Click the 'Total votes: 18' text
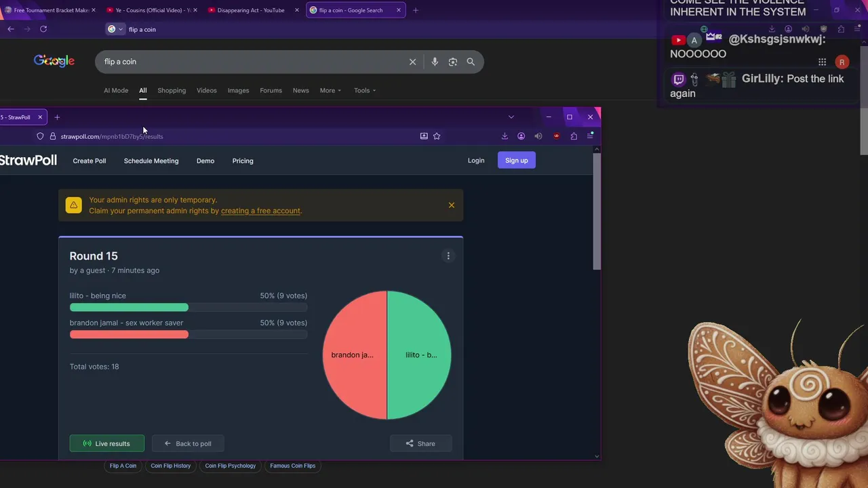Image resolution: width=868 pixels, height=488 pixels. click(94, 367)
